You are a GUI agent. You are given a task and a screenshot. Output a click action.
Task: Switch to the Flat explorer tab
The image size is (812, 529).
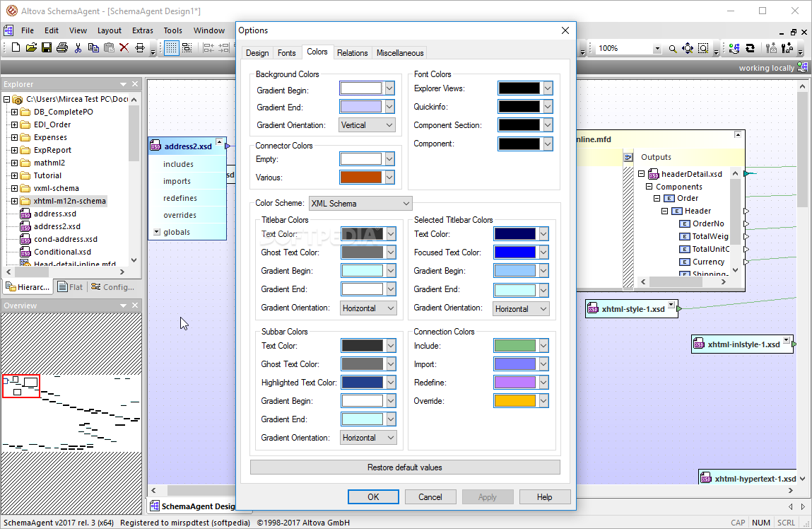[71, 287]
